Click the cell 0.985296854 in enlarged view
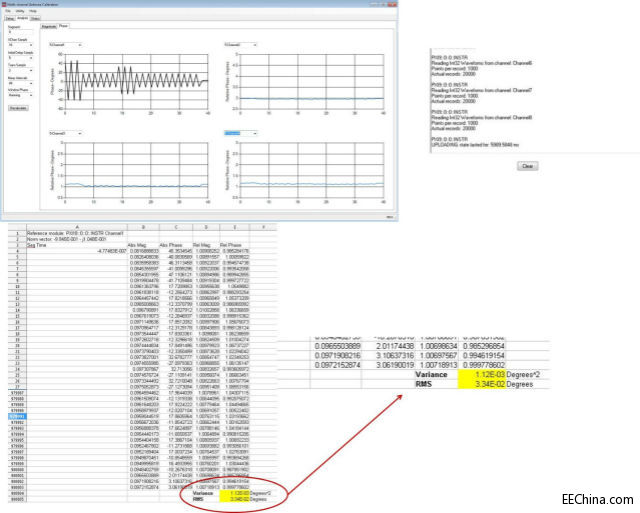Image resolution: width=640 pixels, height=513 pixels. 484,346
